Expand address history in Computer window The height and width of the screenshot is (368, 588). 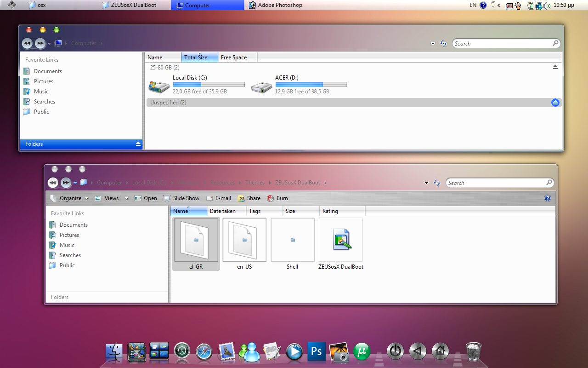pos(433,44)
